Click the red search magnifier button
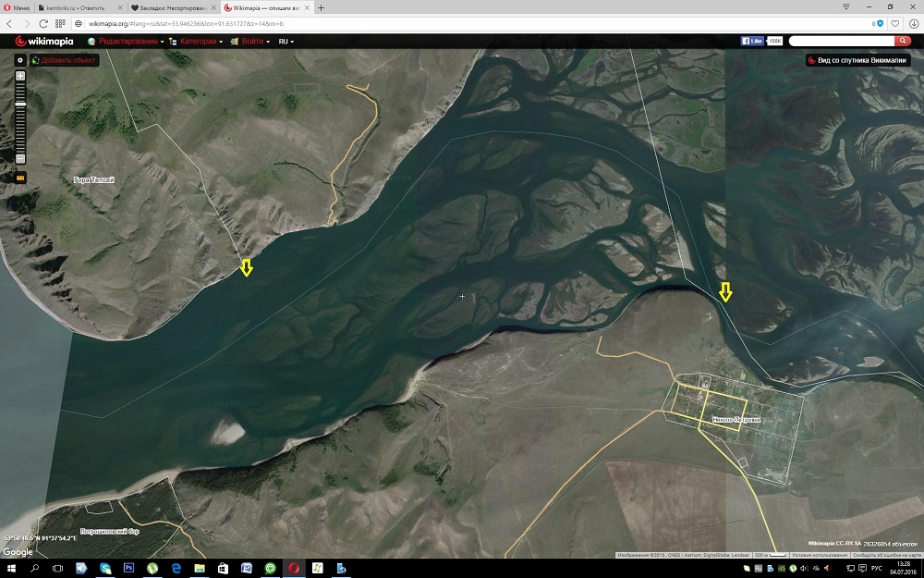 904,42
